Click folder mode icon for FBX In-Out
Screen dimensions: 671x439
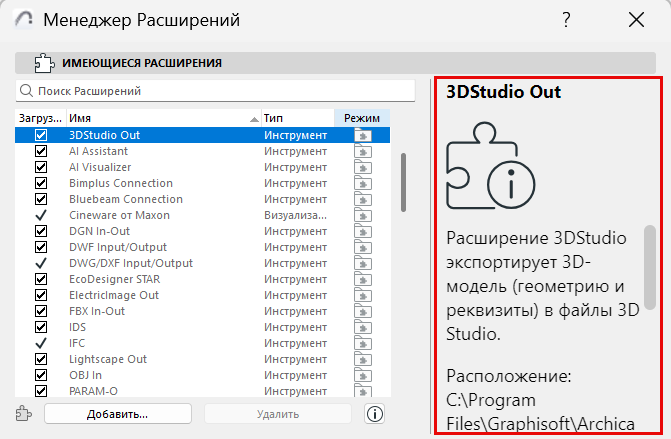tap(363, 311)
